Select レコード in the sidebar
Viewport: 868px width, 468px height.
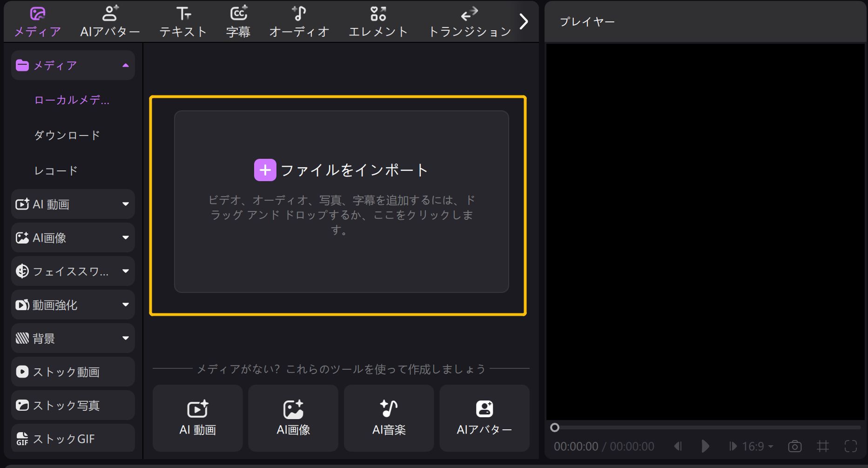click(x=56, y=170)
